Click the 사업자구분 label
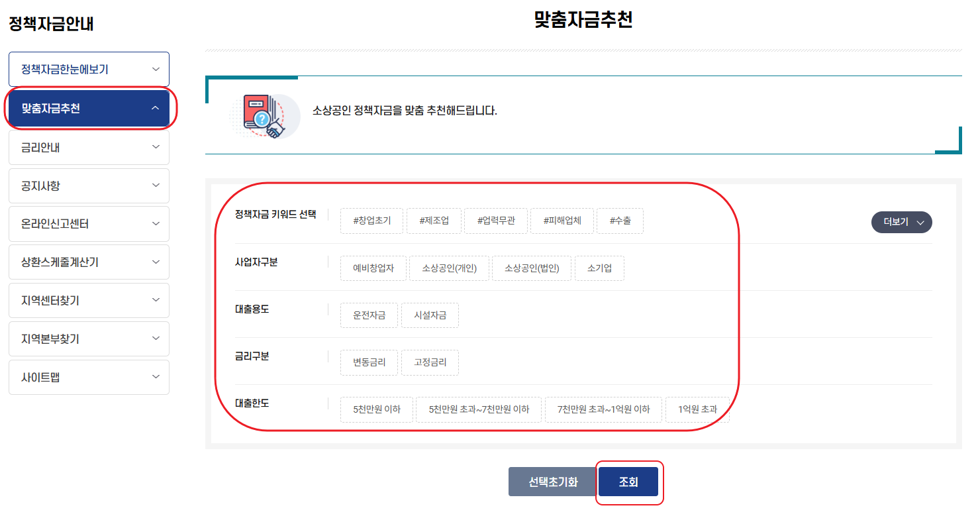 [256, 262]
